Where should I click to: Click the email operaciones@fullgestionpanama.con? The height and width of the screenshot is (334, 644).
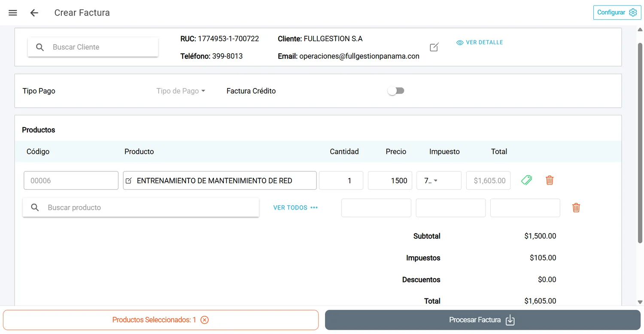click(x=359, y=56)
